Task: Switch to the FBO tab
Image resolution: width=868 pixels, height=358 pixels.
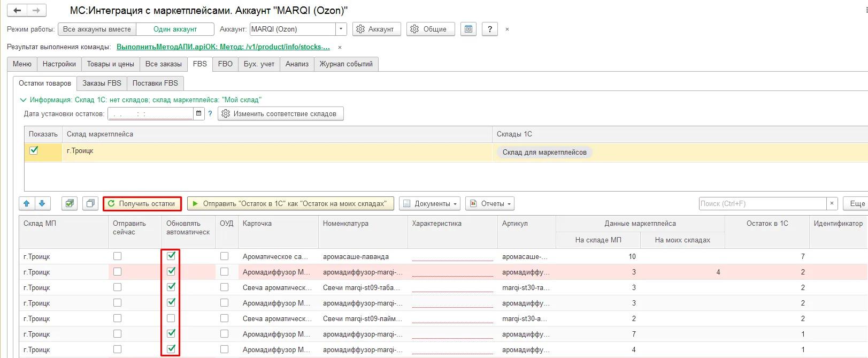Action: pyautogui.click(x=225, y=64)
